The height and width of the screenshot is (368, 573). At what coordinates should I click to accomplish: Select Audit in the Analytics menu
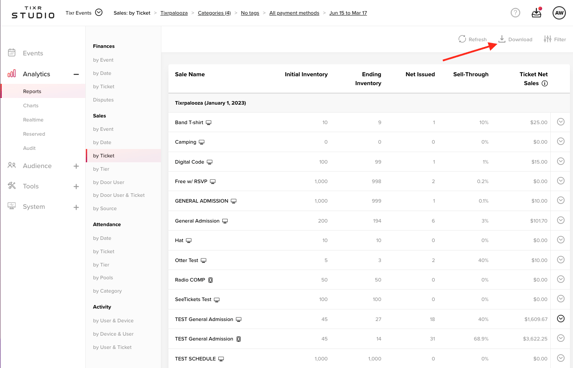[x=29, y=148]
